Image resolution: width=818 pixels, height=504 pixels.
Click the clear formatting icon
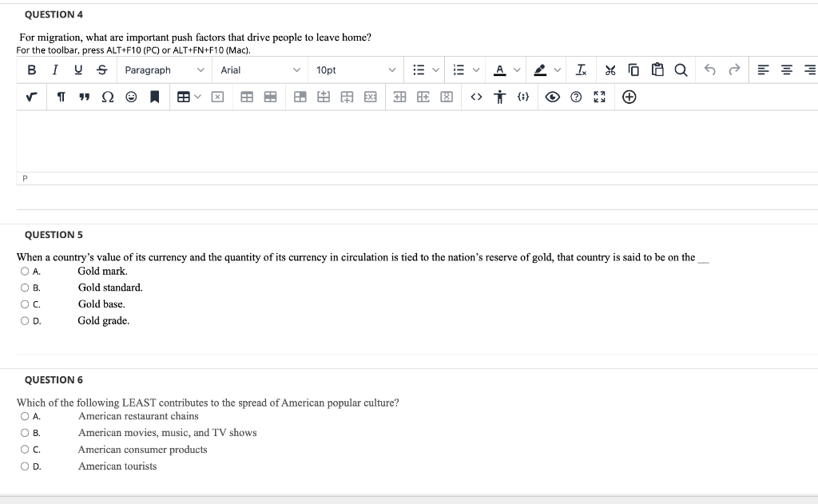click(581, 70)
